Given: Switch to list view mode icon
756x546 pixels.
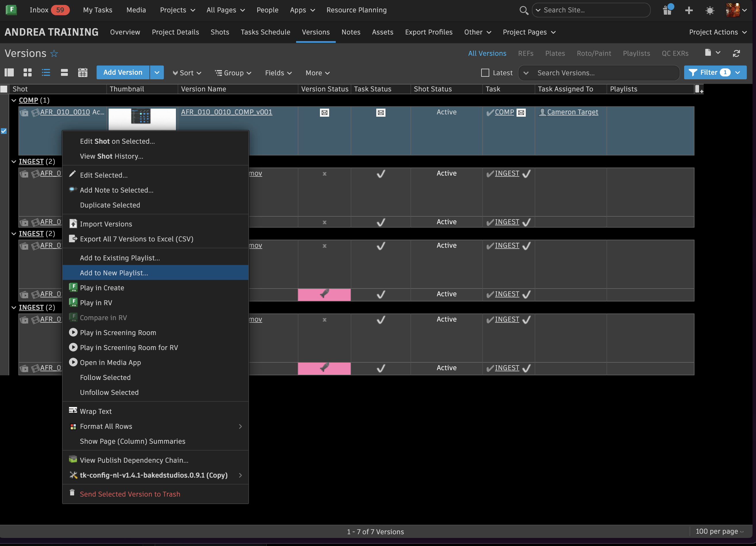Looking at the screenshot, I should click(46, 73).
